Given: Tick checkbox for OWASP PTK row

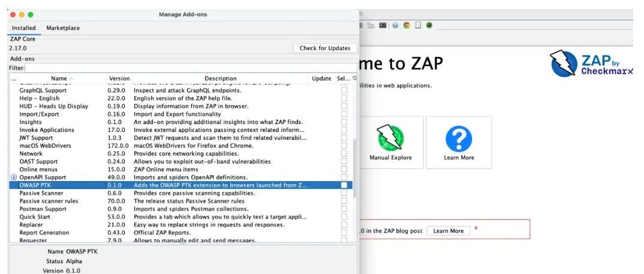Looking at the screenshot, I should click(344, 185).
